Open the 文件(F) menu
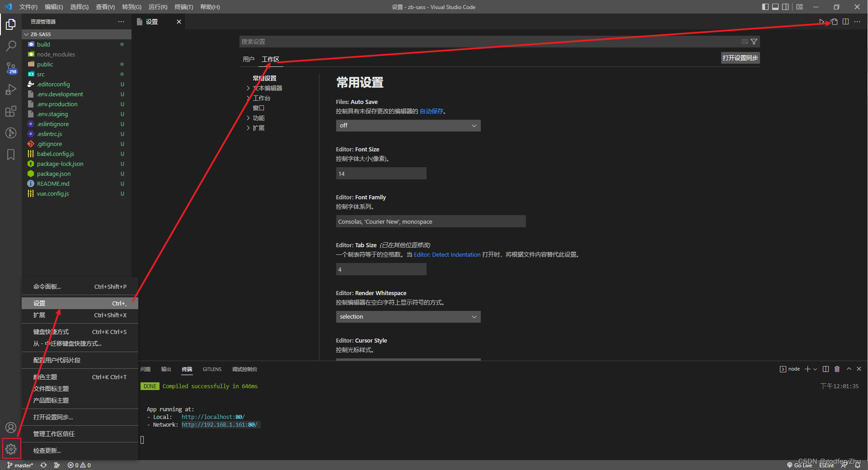 (28, 7)
